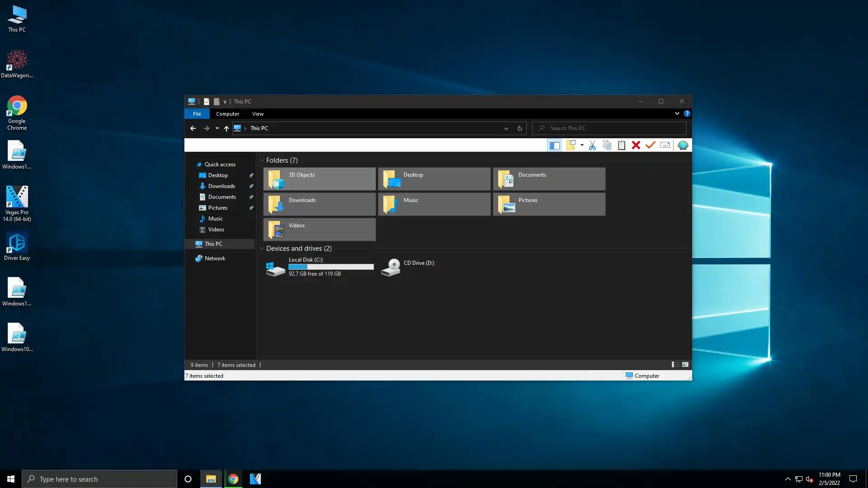Click the Copy icon in toolbar
The image size is (868, 488).
pos(607,145)
